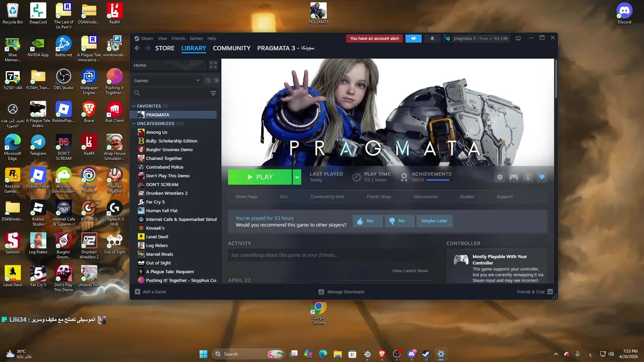Viewport: 644px width, 362px height.
Task: Click the Windows Start button
Action: click(203, 354)
